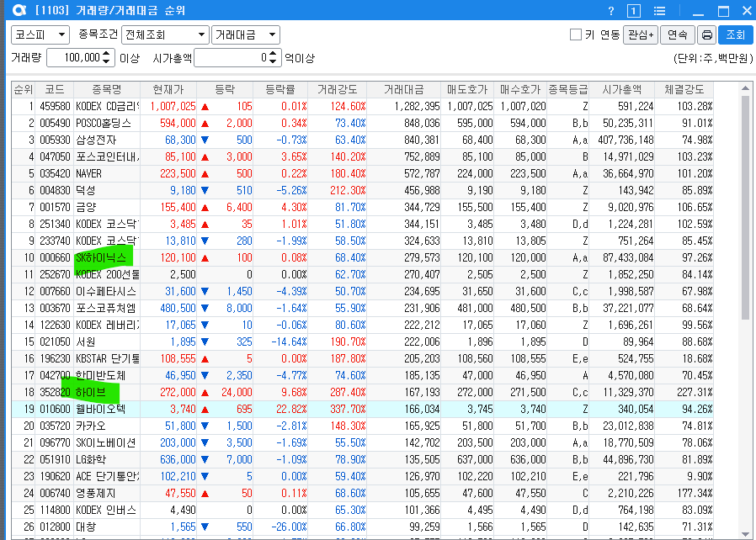The height and width of the screenshot is (540, 756).
Task: Sort by the 체결강도 column header
Action: [684, 90]
